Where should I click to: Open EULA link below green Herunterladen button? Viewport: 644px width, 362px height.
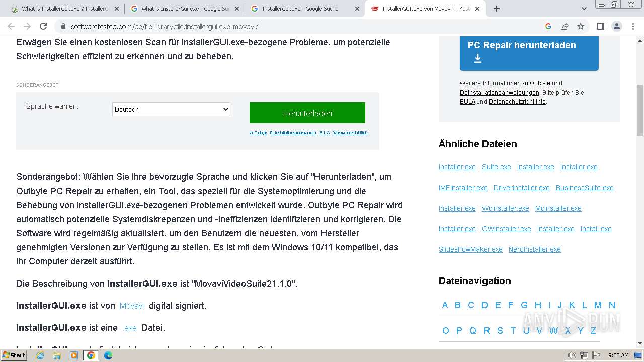click(325, 133)
